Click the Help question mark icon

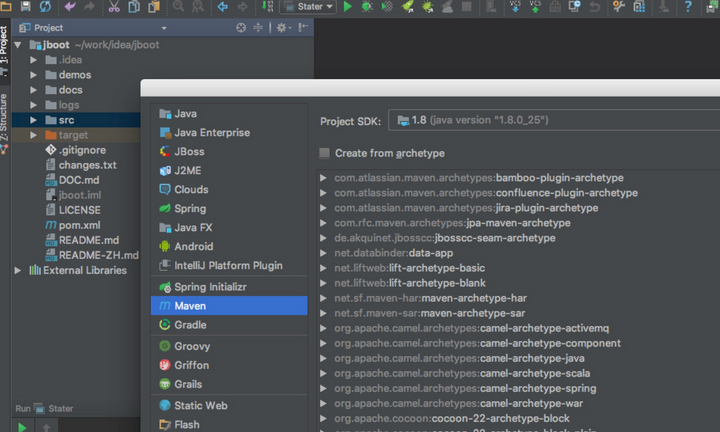point(688,6)
